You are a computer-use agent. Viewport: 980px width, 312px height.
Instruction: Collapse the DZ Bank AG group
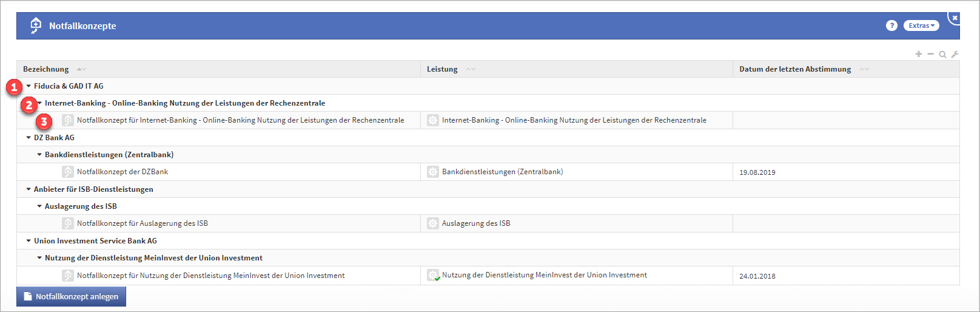(x=29, y=138)
